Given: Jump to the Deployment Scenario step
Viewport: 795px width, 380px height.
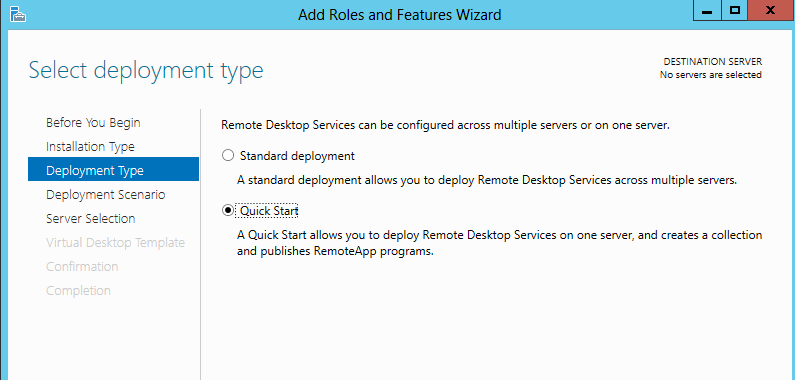Looking at the screenshot, I should pos(105,195).
